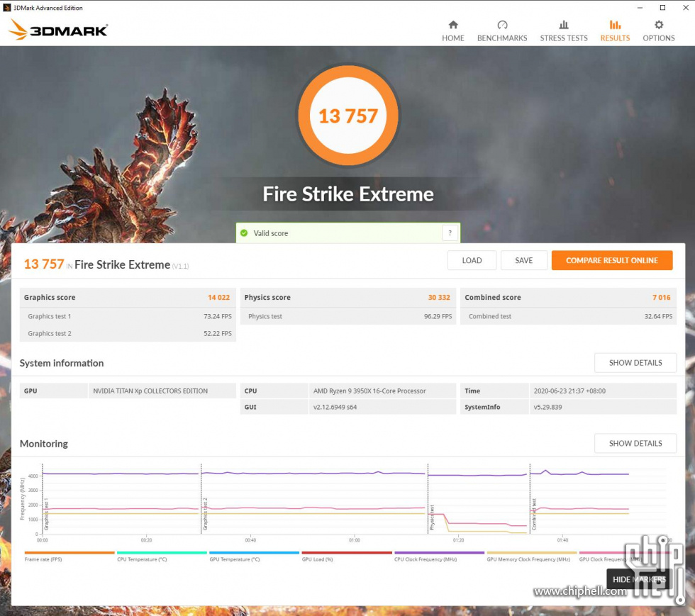Show details for Monitoring section
The image size is (695, 616).
[635, 444]
